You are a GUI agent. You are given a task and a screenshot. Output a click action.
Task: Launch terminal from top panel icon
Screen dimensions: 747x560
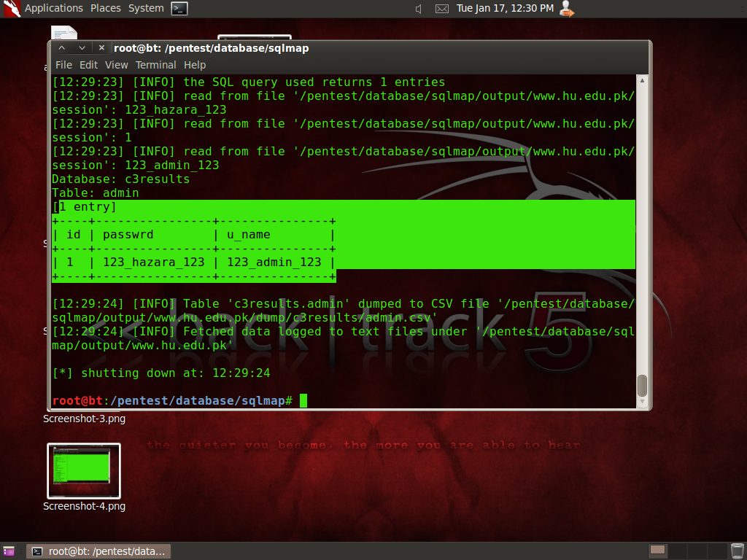click(179, 9)
